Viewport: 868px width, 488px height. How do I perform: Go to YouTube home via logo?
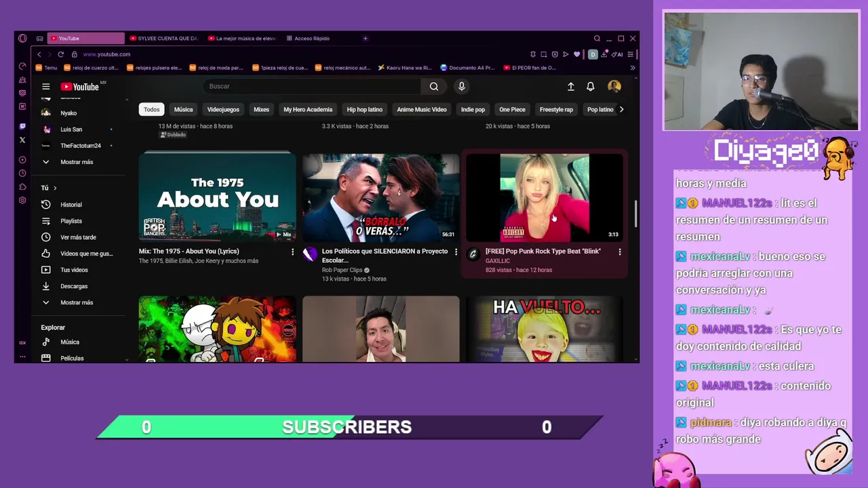point(80,86)
